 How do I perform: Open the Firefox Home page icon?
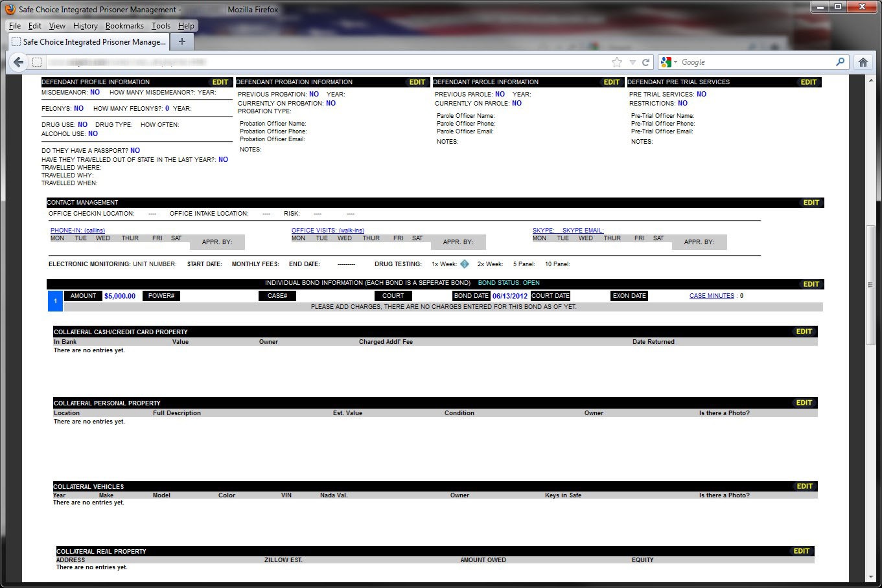[863, 62]
